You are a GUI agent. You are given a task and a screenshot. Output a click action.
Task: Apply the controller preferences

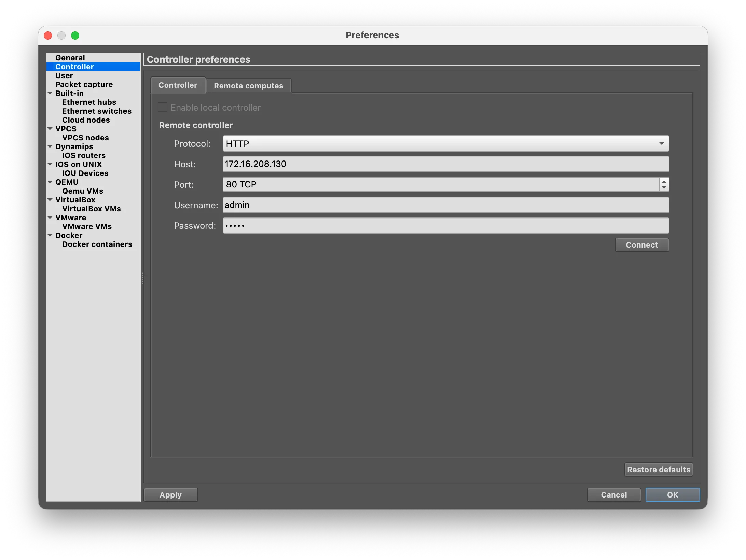[x=170, y=494]
